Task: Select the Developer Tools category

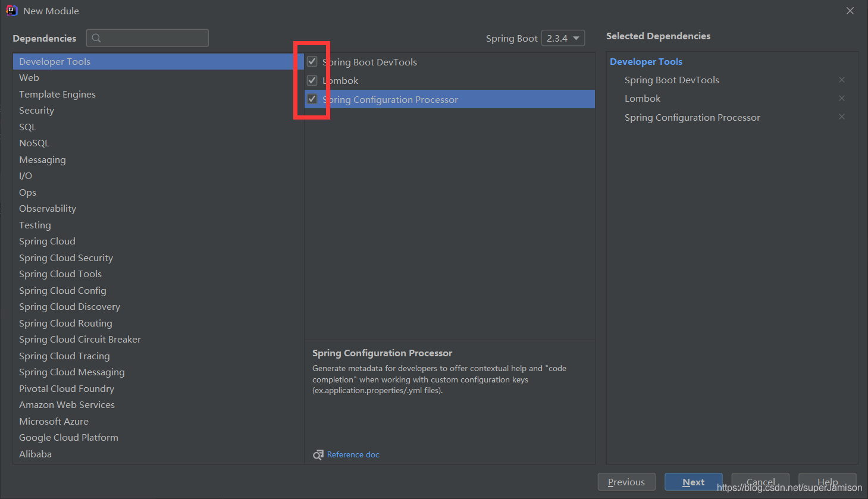Action: click(158, 61)
